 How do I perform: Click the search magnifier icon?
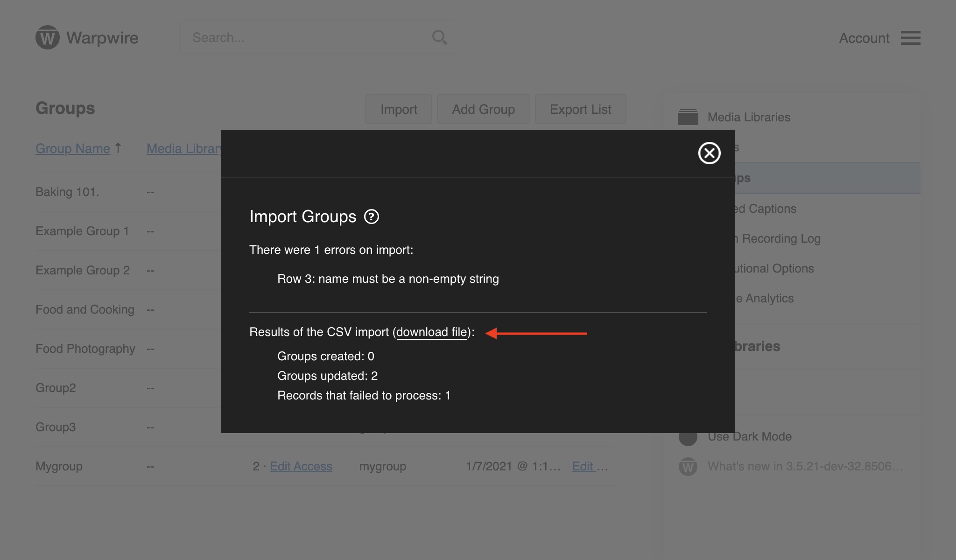click(439, 37)
